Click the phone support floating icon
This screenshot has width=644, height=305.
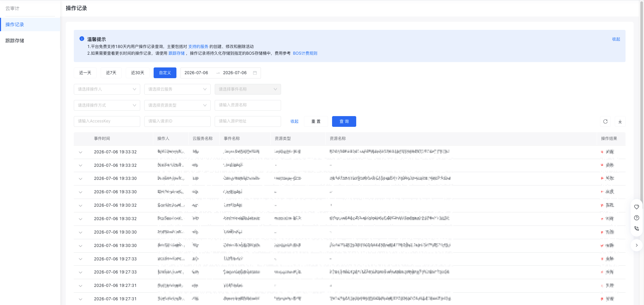(x=637, y=228)
